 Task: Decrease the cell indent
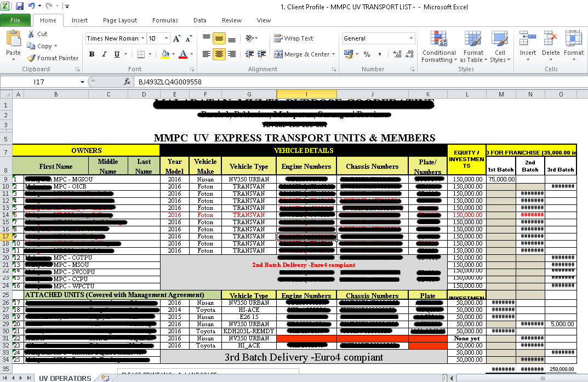point(249,54)
